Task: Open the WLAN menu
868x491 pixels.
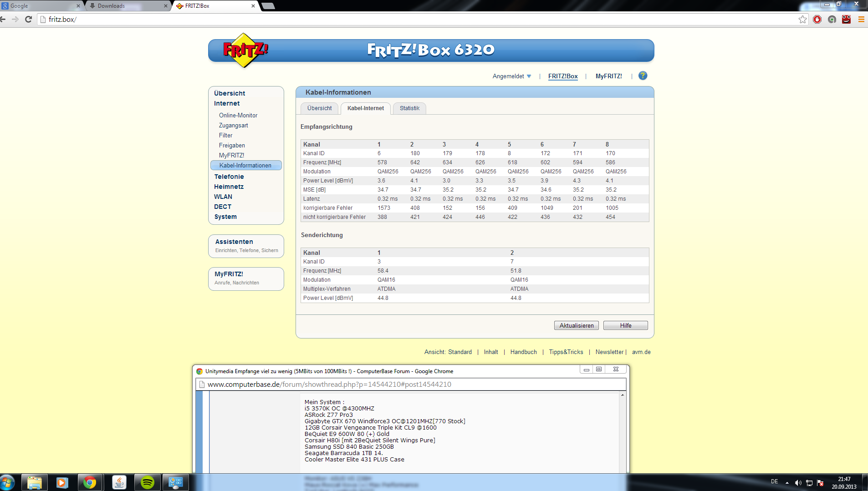Action: pyautogui.click(x=223, y=197)
